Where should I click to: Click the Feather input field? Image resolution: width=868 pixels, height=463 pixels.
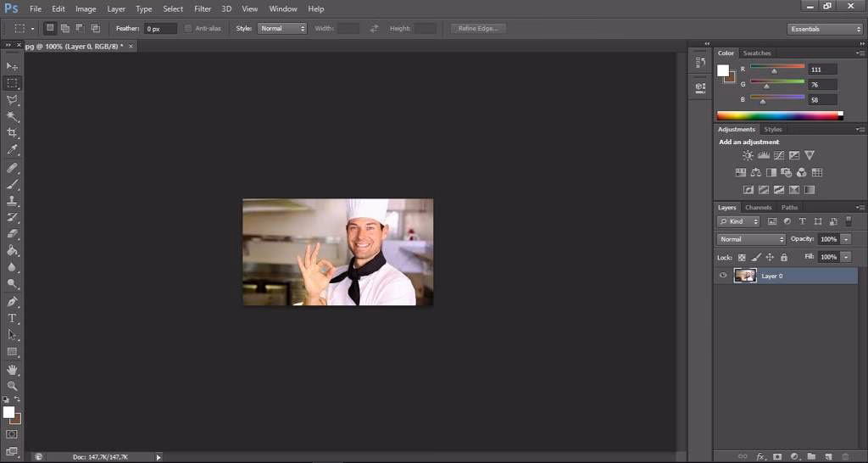pos(160,28)
